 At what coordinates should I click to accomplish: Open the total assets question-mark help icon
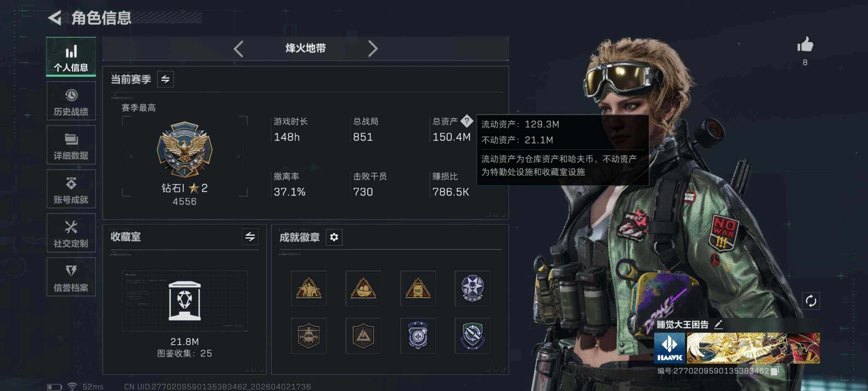point(466,121)
